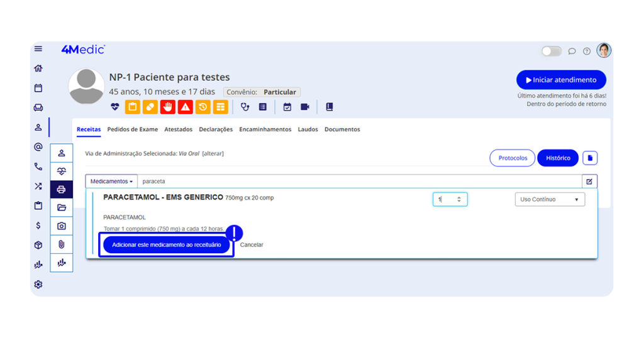The image size is (644, 338).
Task: Click the phone icon in left sidebar
Action: pyautogui.click(x=38, y=166)
